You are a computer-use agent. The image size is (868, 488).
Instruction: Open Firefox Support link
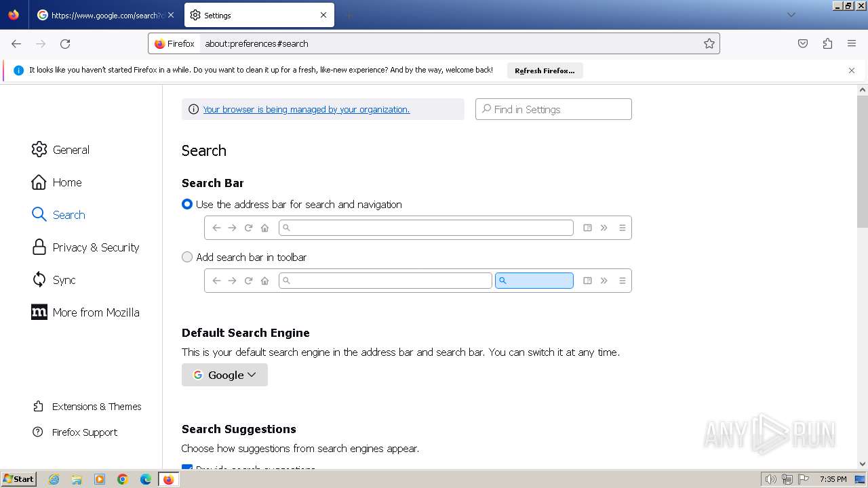[x=75, y=432]
